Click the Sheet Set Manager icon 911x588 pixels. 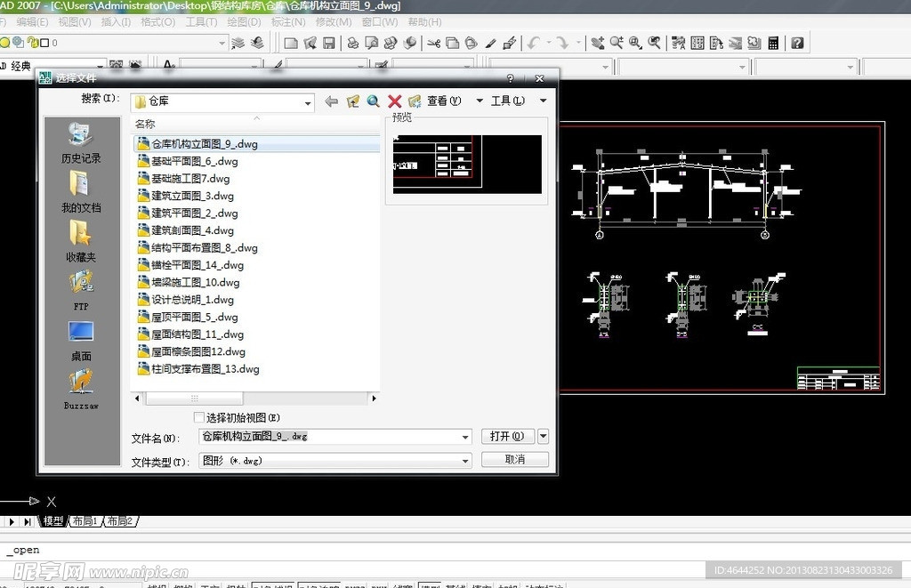[736, 43]
